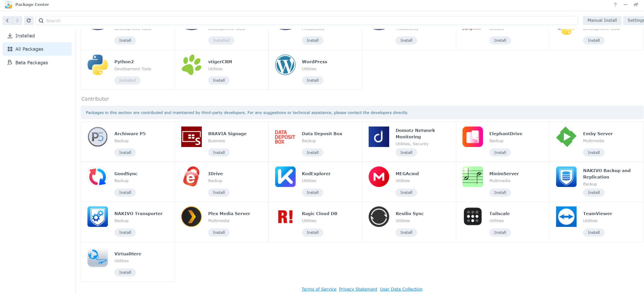Open the WordPress logo icon
Image resolution: width=644 pixels, height=294 pixels.
pyautogui.click(x=285, y=65)
